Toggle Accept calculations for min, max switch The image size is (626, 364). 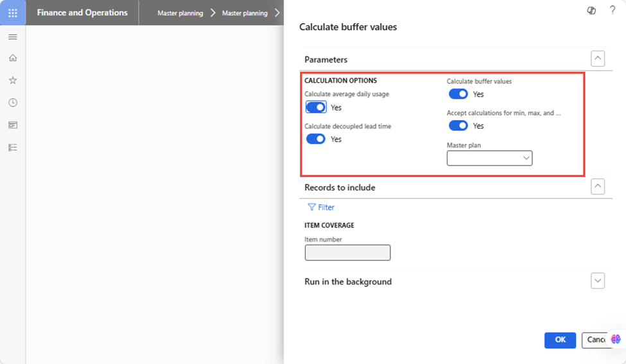click(458, 126)
